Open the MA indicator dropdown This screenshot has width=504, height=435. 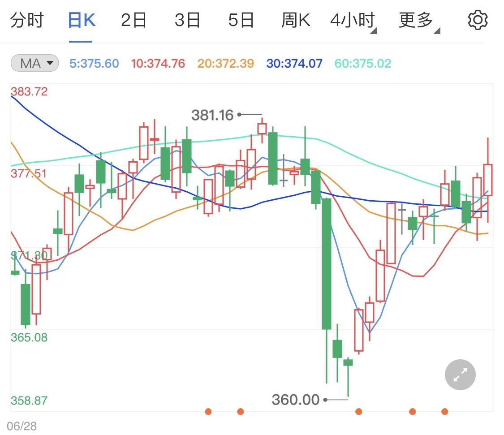34,63
